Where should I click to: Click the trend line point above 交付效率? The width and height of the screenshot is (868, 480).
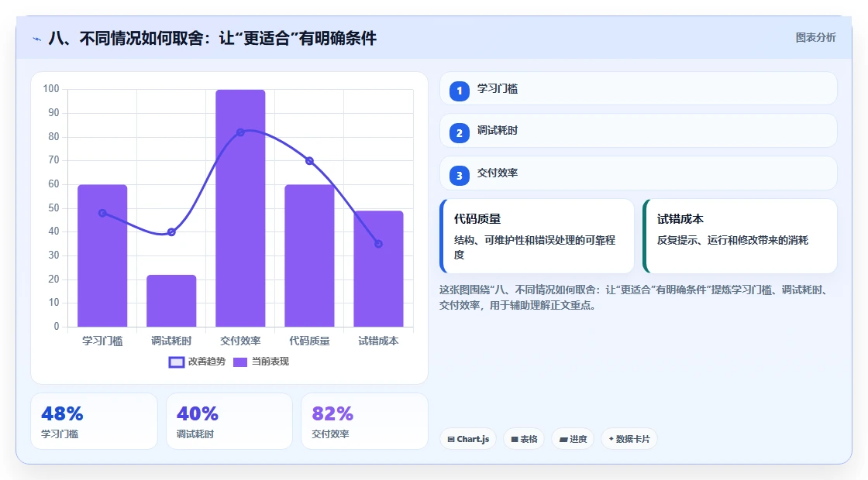point(240,132)
